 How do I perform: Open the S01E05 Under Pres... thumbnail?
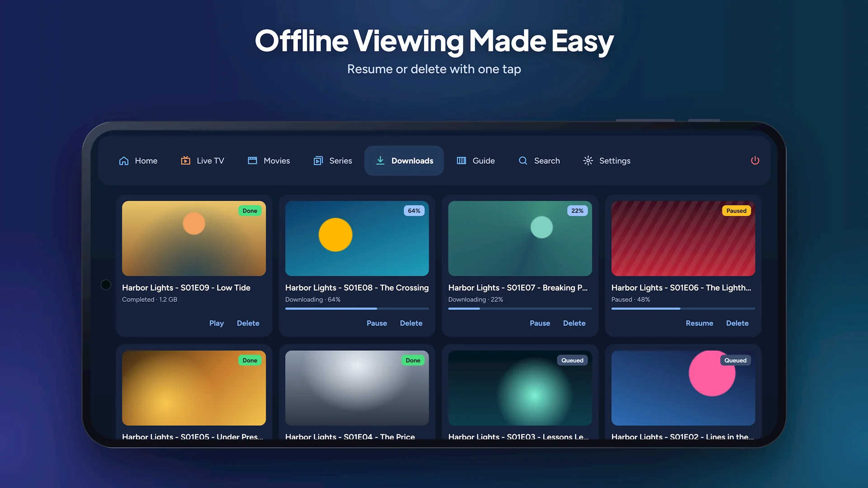tap(194, 388)
